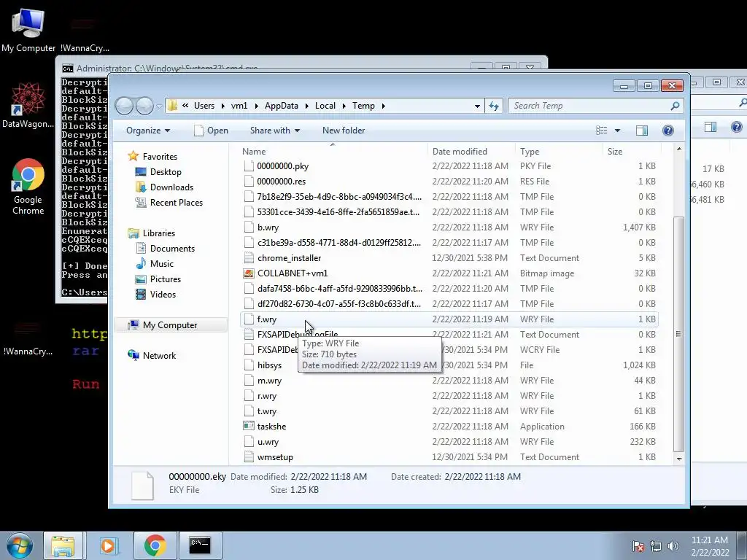The width and height of the screenshot is (747, 560).
Task: Open help icon in background window
Action: [x=736, y=127]
